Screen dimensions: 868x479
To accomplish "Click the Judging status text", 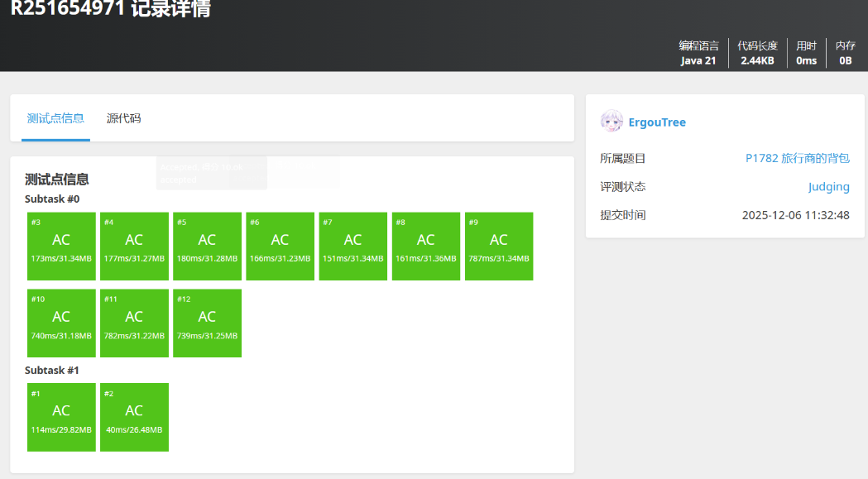I will point(828,187).
